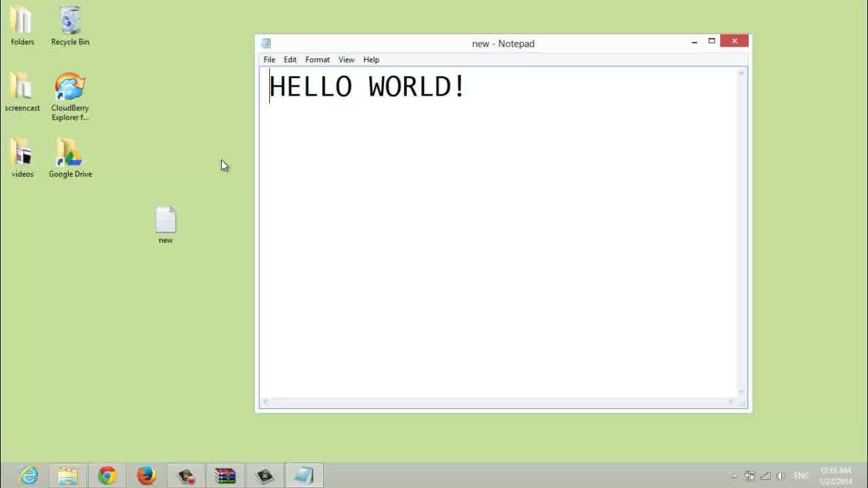The height and width of the screenshot is (488, 868).
Task: Launch Firefox from the taskbar
Action: point(147,474)
